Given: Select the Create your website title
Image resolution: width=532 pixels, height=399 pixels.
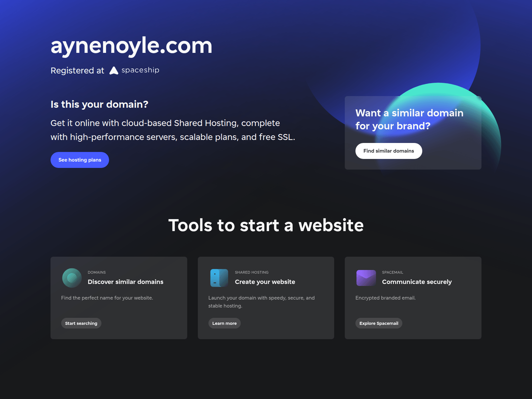Looking at the screenshot, I should coord(265,282).
